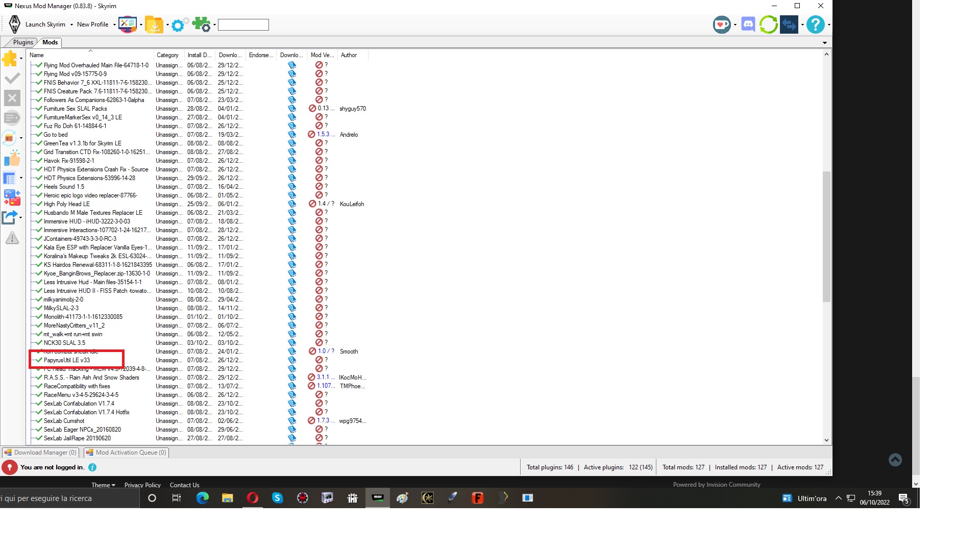Click the red login status icon

(10, 467)
